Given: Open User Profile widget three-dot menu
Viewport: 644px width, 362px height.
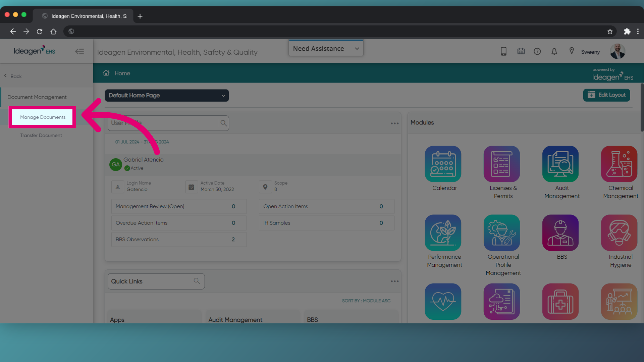Looking at the screenshot, I should (394, 123).
